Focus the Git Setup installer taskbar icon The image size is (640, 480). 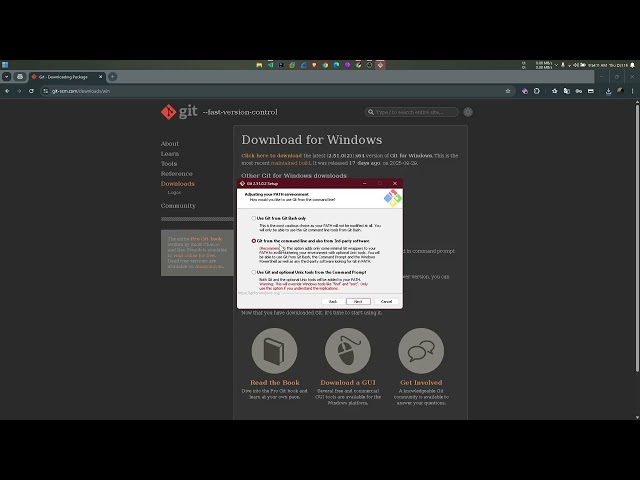[x=380, y=65]
